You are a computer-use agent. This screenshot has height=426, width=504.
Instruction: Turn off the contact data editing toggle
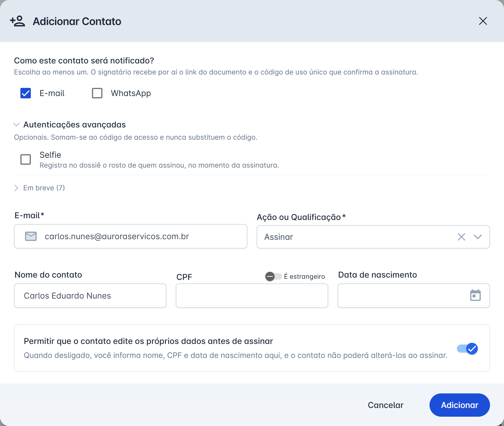[x=467, y=349]
